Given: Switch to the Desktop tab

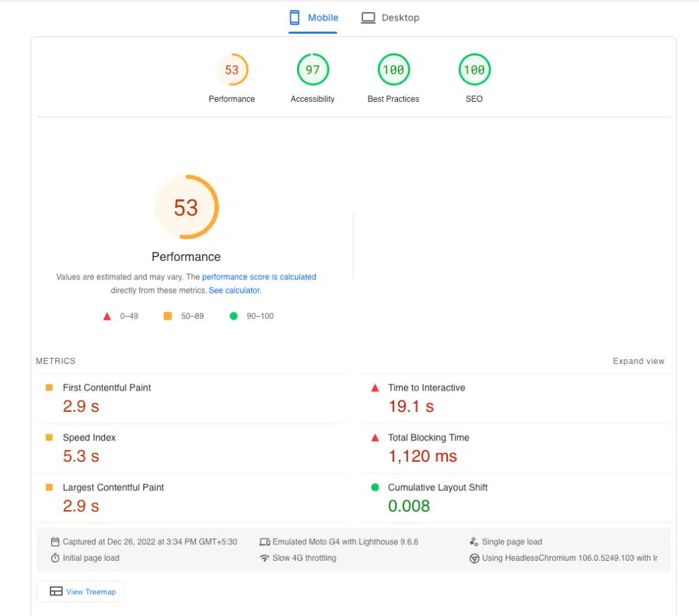Looking at the screenshot, I should (390, 17).
